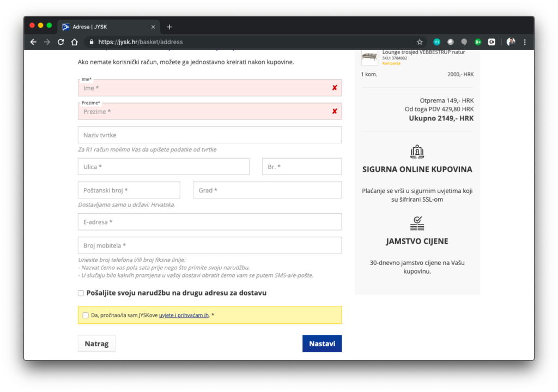This screenshot has height=392, width=558.
Task: Open the teal 'm' extension icon
Action: (x=436, y=42)
